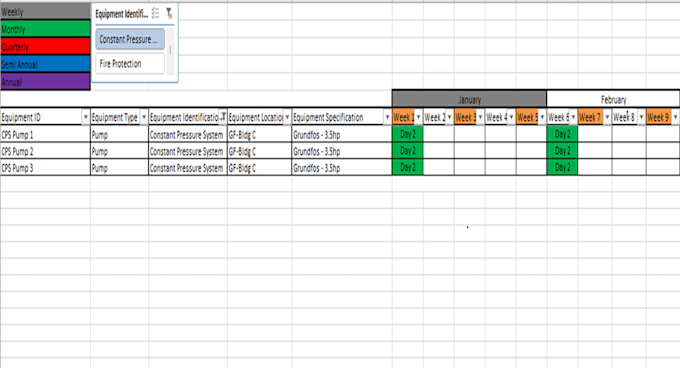Click the slicer vertical scrollbar
Screen dimensions: 680x368
(x=170, y=51)
